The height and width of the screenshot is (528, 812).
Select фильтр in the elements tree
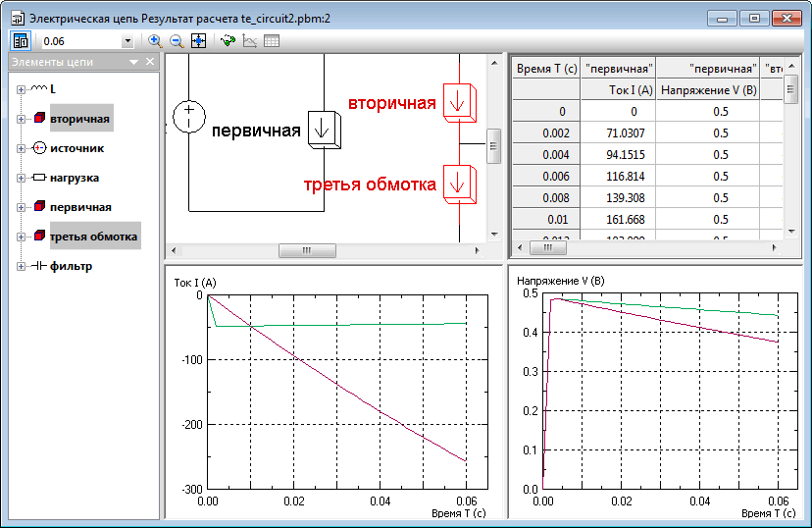click(x=71, y=266)
